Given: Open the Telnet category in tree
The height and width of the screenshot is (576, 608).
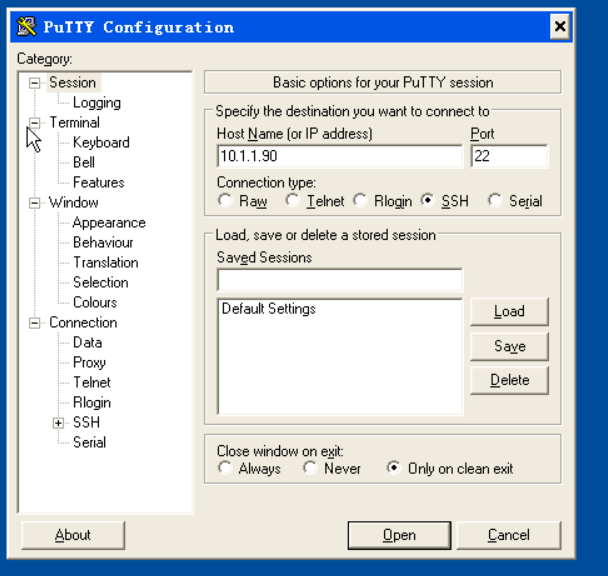Looking at the screenshot, I should (92, 382).
